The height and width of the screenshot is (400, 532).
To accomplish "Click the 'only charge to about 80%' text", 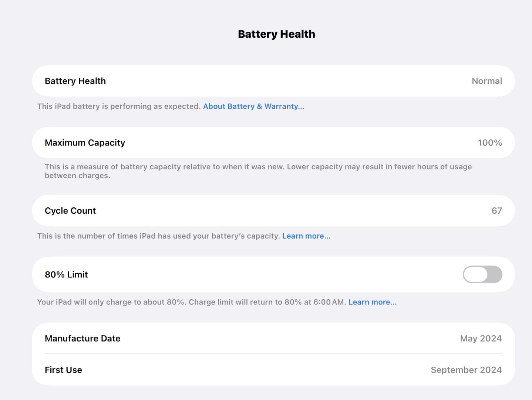I will point(111,302).
